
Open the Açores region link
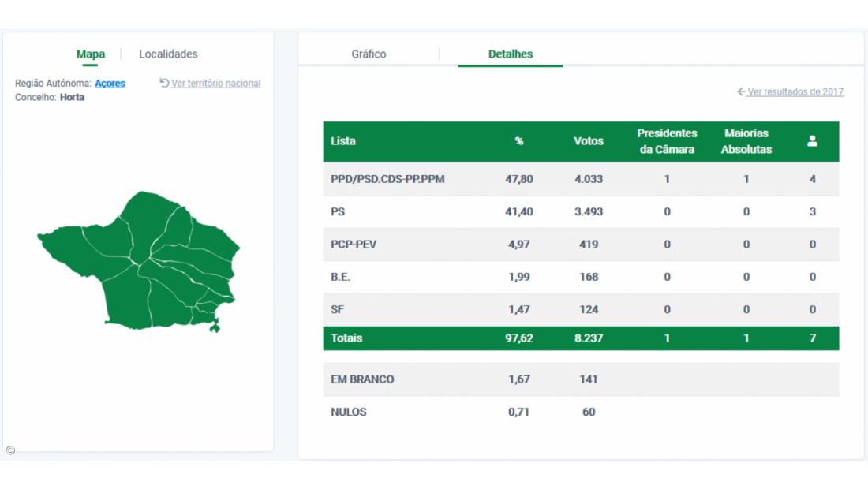110,84
